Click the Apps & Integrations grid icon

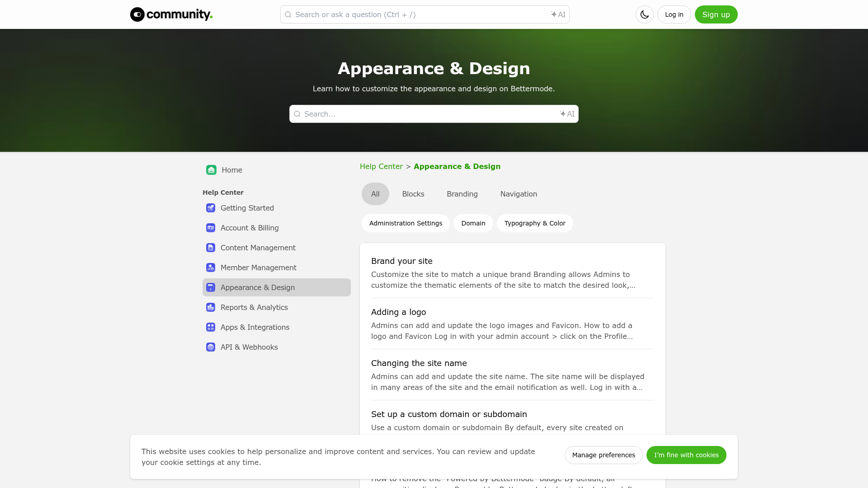click(x=211, y=327)
